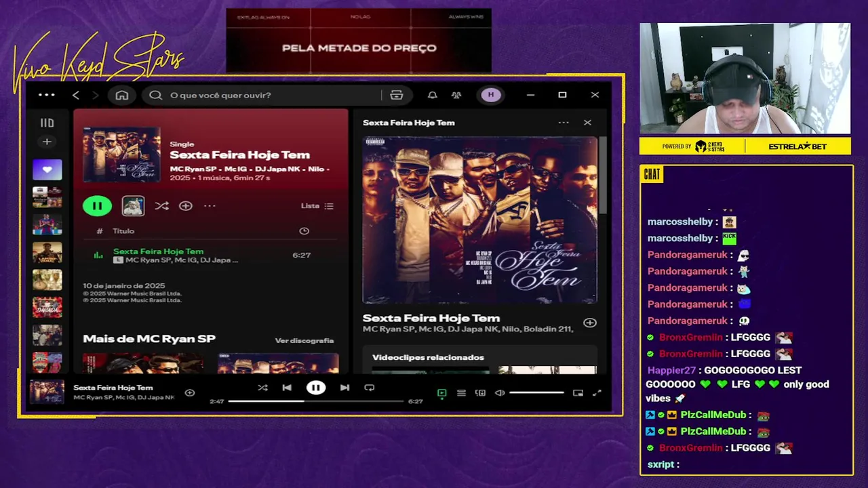868x488 pixels.
Task: Open the Spotify three-dot app menu
Action: click(47, 95)
